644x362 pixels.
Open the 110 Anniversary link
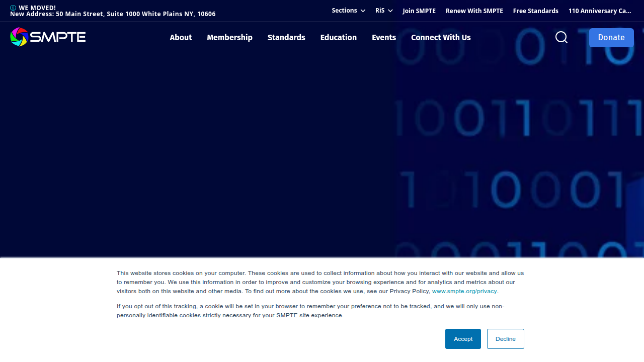coord(600,11)
